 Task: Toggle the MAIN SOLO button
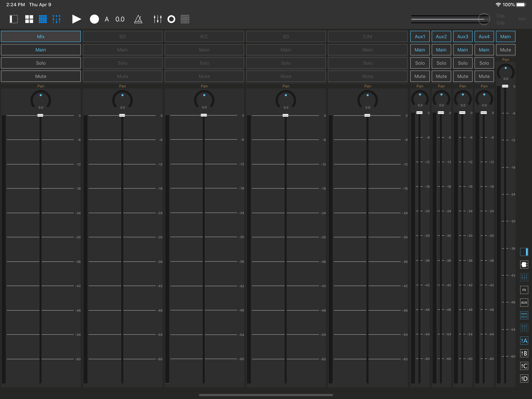[x=524, y=315]
